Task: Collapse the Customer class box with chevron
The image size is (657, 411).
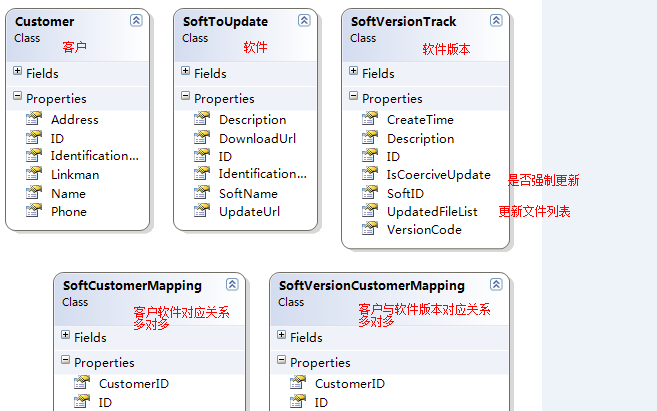Action: click(136, 20)
